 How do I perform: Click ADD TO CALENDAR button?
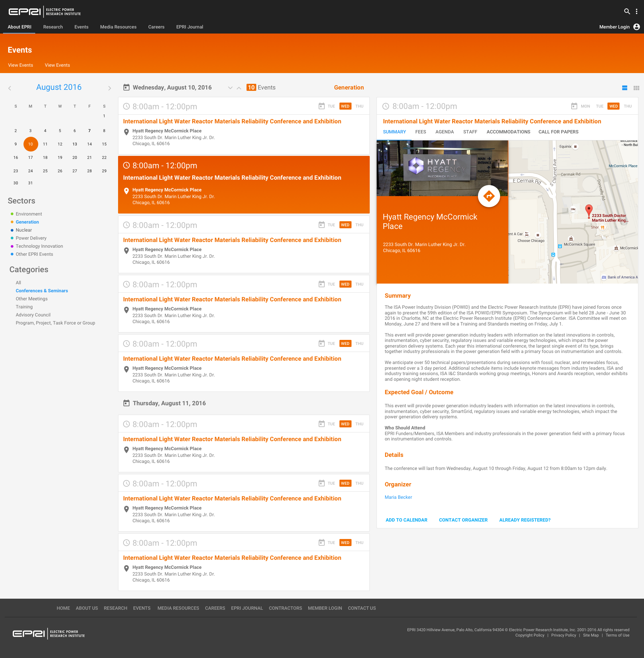pyautogui.click(x=406, y=520)
